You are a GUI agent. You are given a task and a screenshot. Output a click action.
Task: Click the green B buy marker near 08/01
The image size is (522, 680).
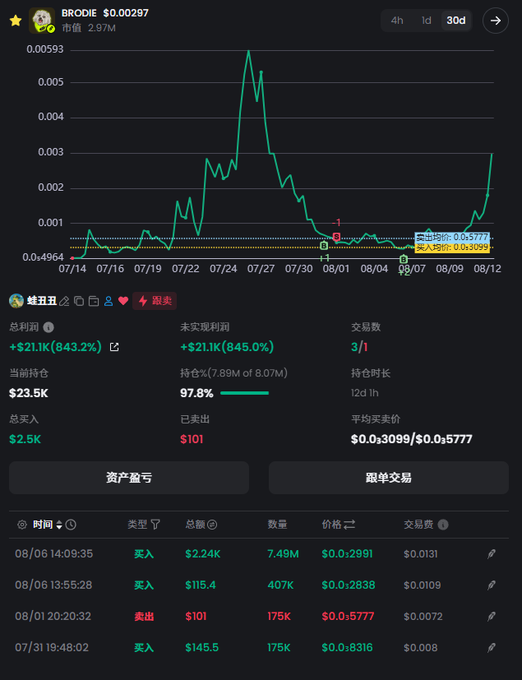tap(324, 246)
